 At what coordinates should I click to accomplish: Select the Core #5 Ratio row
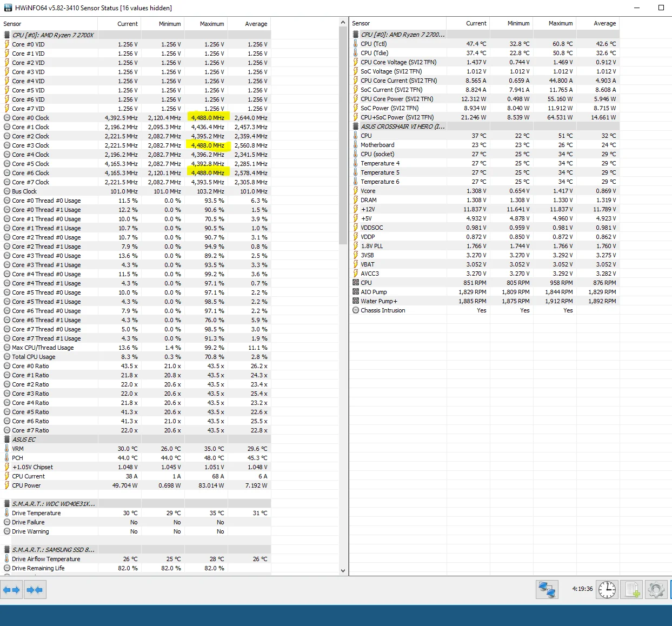(135, 412)
